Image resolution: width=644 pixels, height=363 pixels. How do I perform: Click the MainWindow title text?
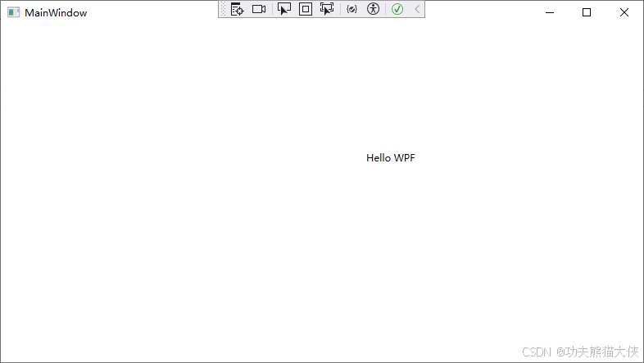pos(56,13)
